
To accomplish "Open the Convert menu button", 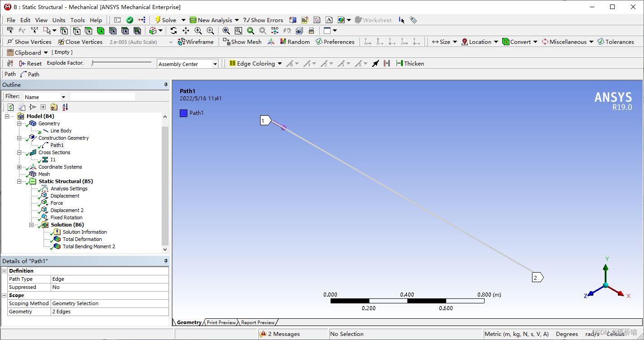I will pyautogui.click(x=519, y=42).
